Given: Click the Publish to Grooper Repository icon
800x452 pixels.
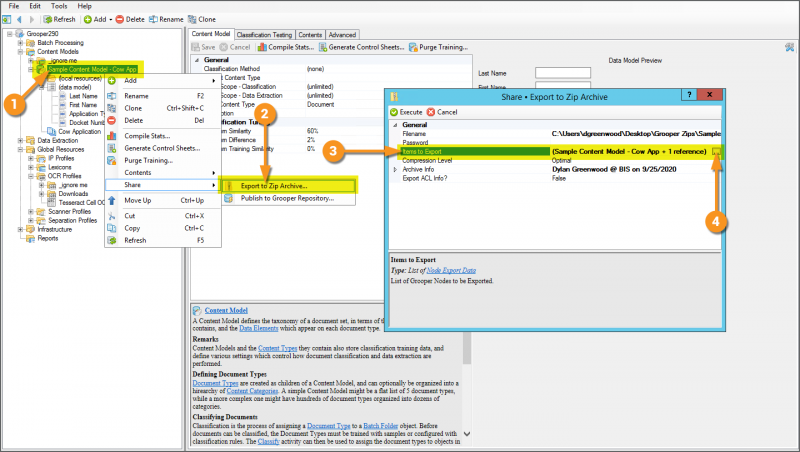Looking at the screenshot, I should pyautogui.click(x=229, y=198).
